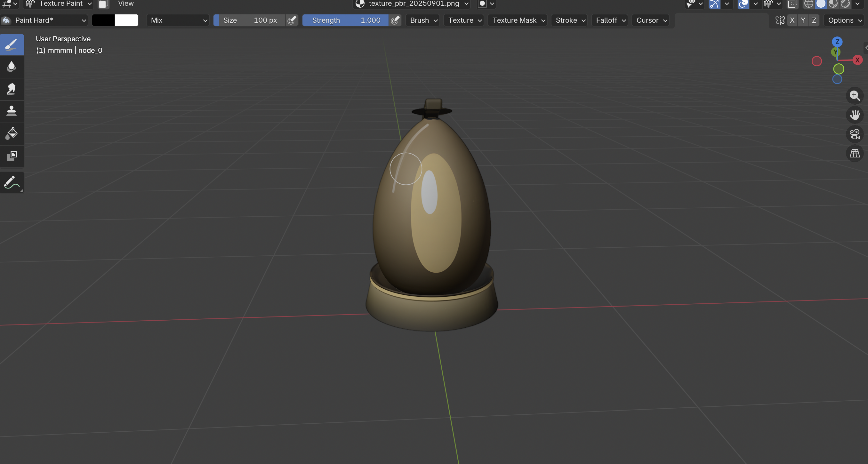Open the overlays options dropdown arrow

(756, 4)
